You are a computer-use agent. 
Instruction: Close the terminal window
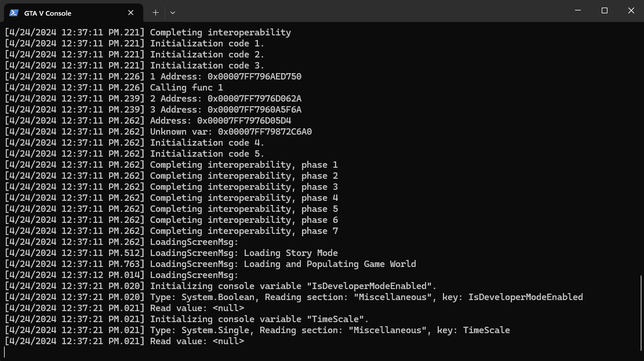(x=631, y=10)
